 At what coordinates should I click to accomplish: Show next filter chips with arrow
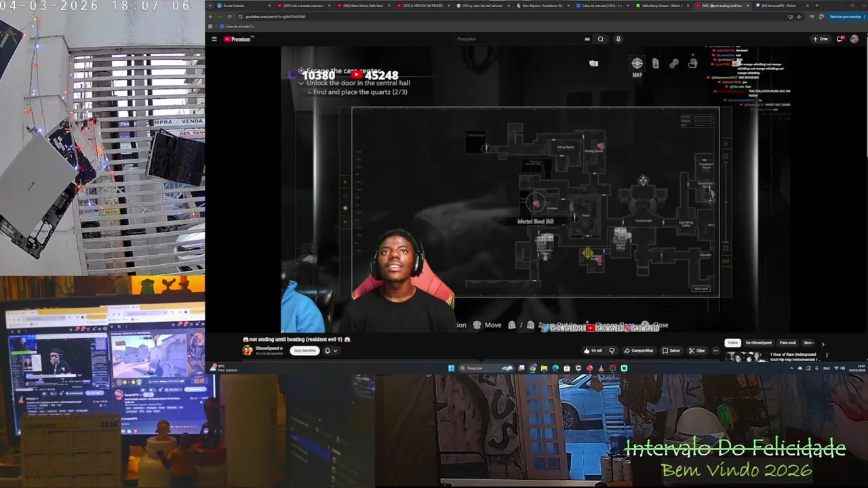pos(823,344)
